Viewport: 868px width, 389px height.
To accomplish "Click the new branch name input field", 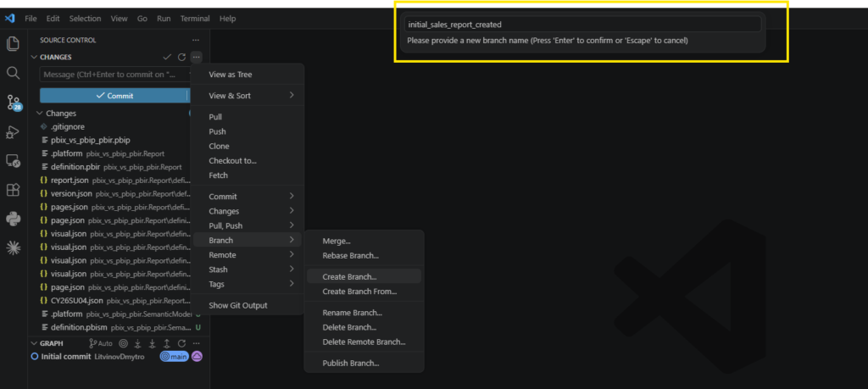I will 583,25.
